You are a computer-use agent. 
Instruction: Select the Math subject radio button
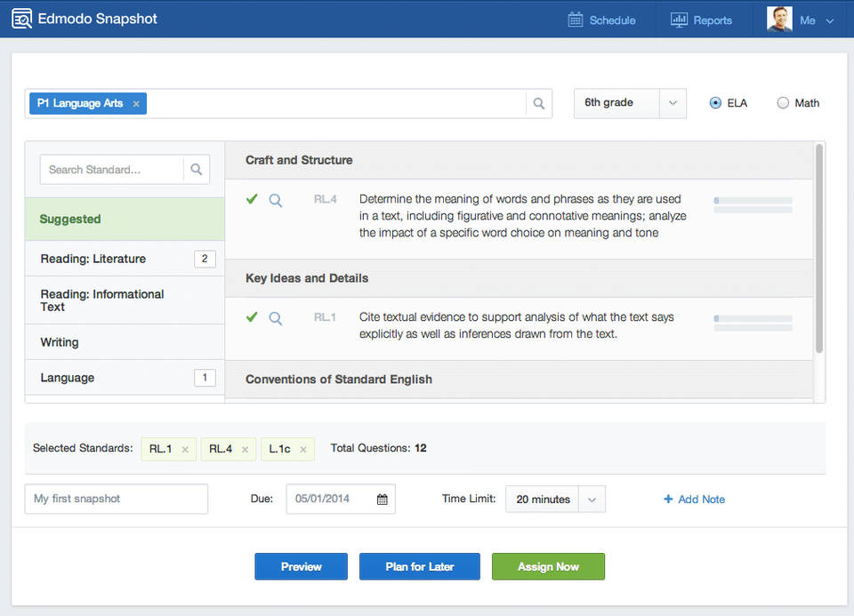click(783, 103)
